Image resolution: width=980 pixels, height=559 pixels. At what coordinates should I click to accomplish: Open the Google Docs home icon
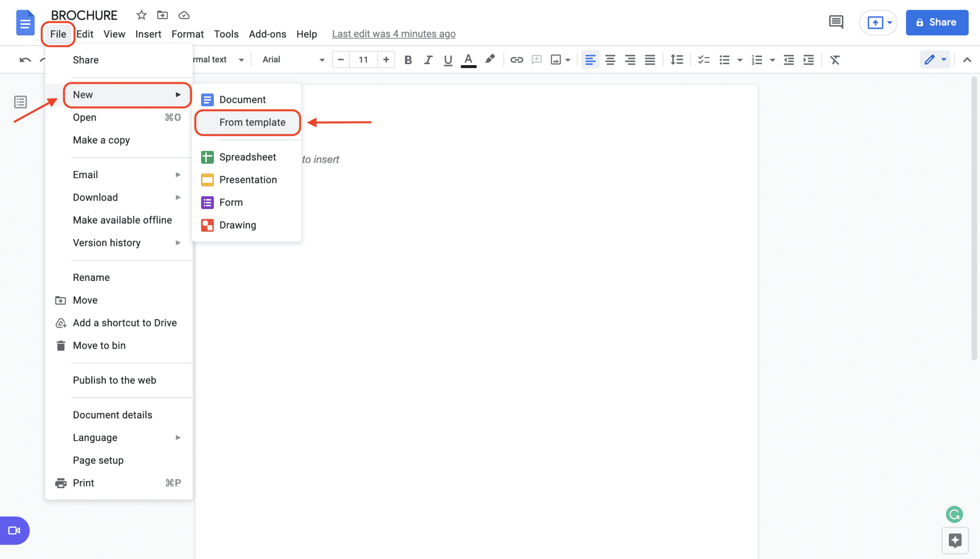pos(25,22)
